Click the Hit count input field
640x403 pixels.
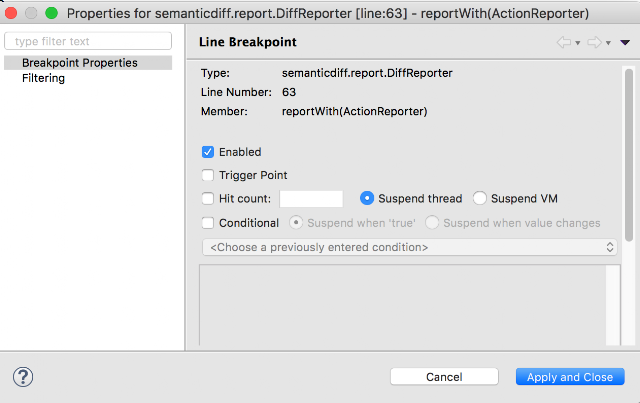(x=311, y=199)
